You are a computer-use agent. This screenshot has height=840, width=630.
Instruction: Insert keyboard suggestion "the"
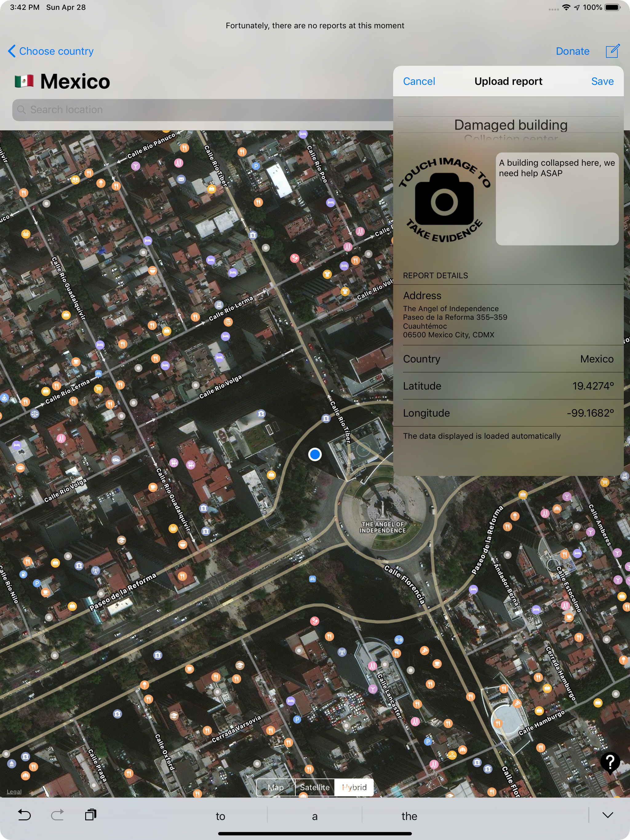point(409,816)
